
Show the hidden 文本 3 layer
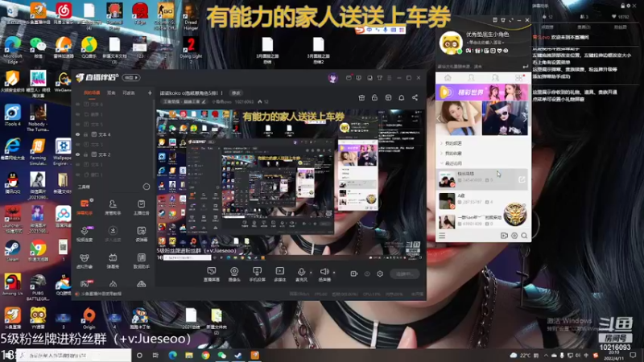tap(77, 145)
